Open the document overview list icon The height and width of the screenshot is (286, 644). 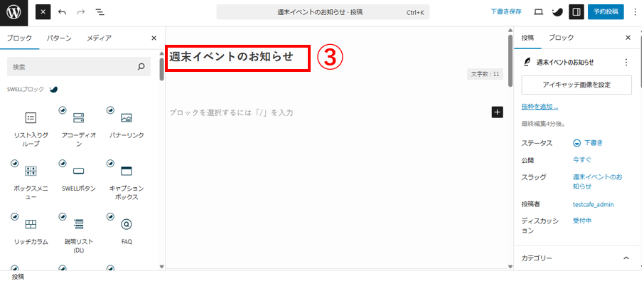pos(100,12)
